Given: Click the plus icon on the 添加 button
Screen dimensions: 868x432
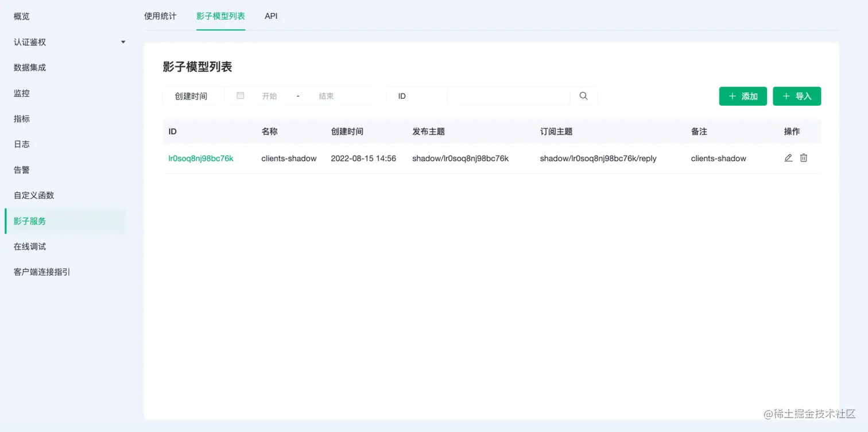Looking at the screenshot, I should (733, 96).
